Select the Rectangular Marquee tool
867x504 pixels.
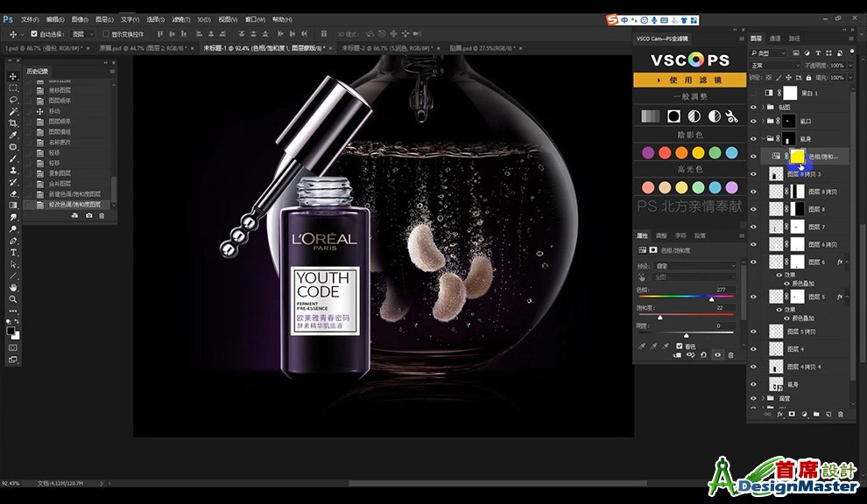point(13,88)
